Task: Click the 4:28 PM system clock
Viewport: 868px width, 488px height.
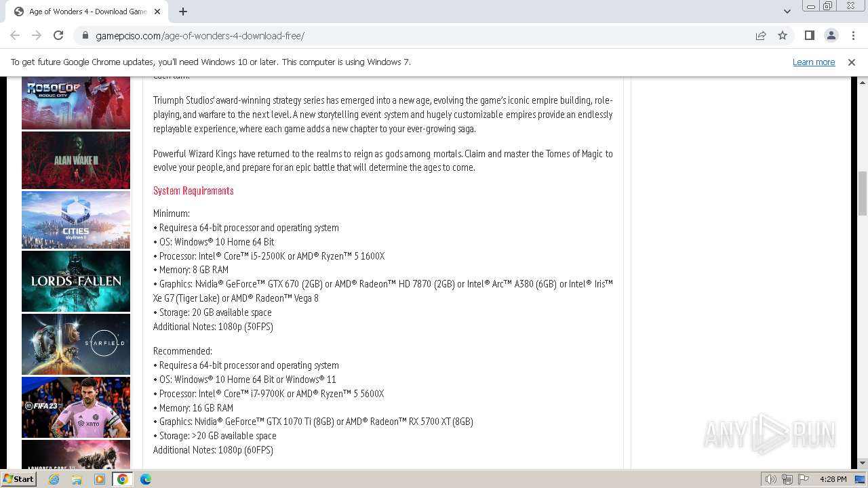Action: tap(833, 479)
